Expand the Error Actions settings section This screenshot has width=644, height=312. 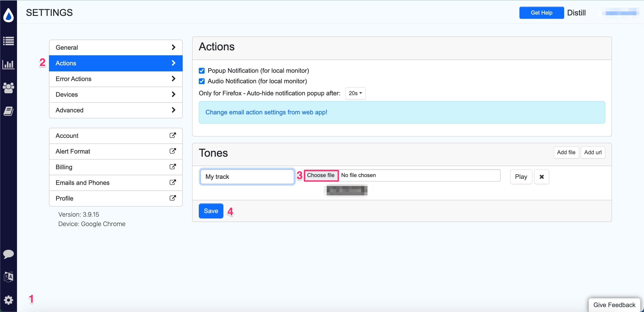click(116, 79)
